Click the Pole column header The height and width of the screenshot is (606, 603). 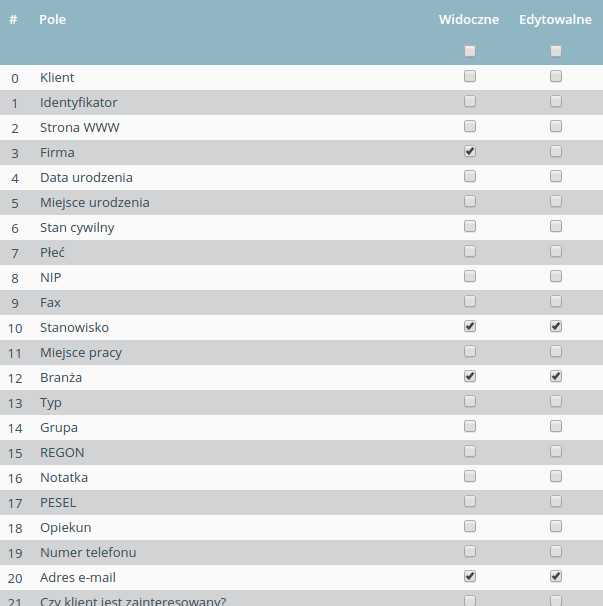pos(53,19)
